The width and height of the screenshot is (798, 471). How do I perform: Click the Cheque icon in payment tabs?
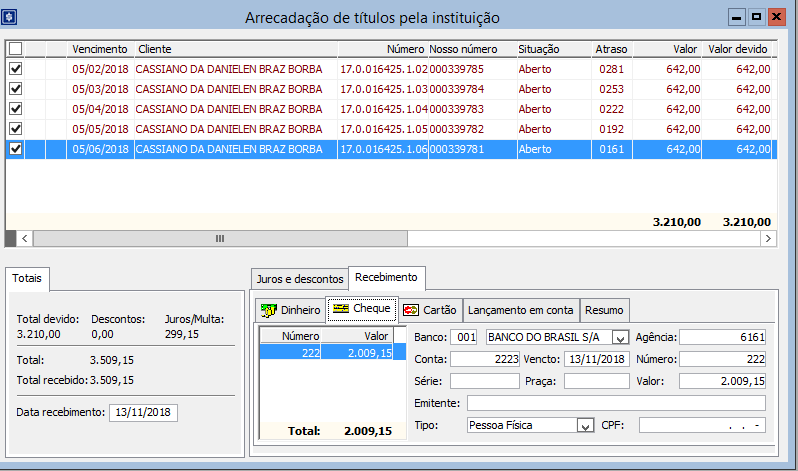[x=340, y=309]
